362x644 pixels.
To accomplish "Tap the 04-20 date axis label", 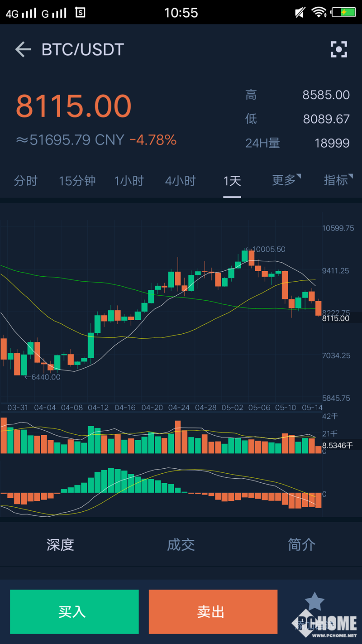I will click(152, 408).
